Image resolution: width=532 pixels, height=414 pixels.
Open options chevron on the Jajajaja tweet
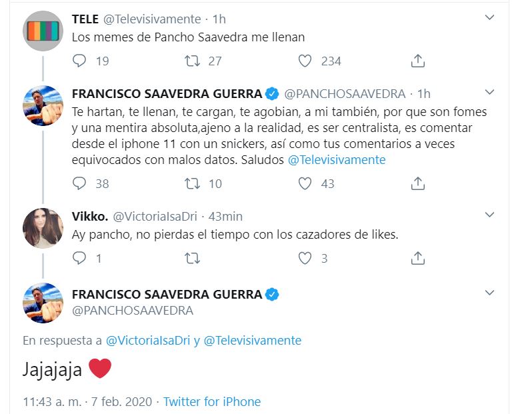489,293
